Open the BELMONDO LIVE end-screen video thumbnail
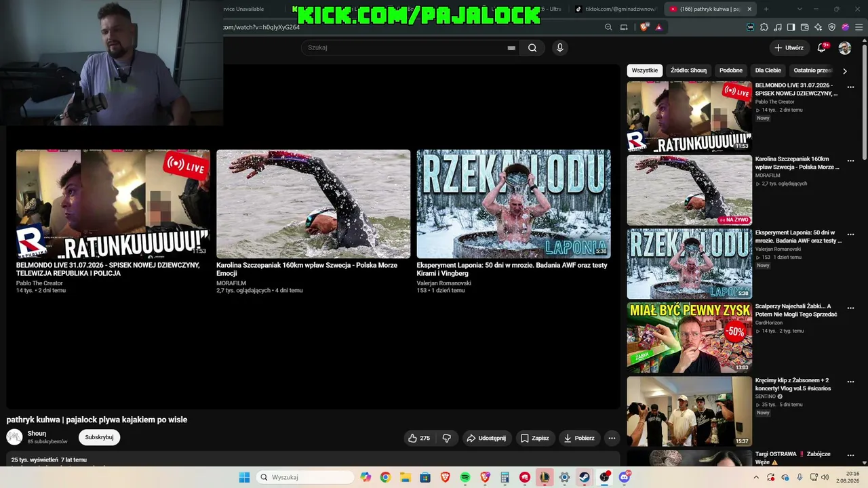 point(113,204)
